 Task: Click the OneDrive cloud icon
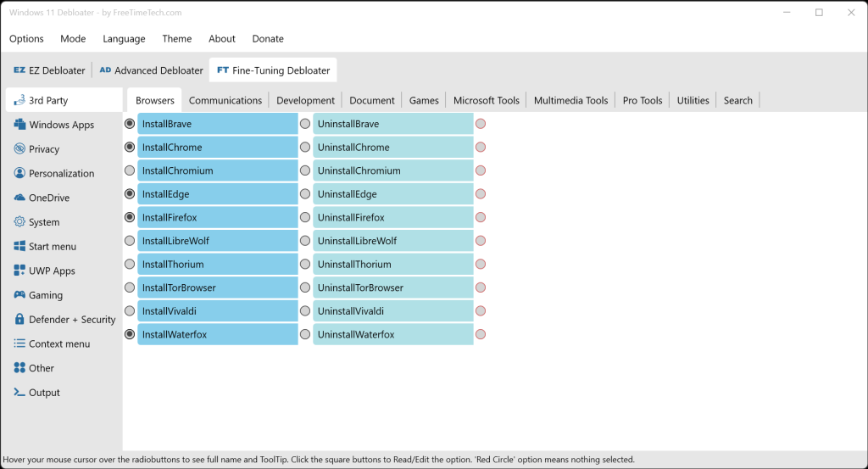[x=19, y=198]
